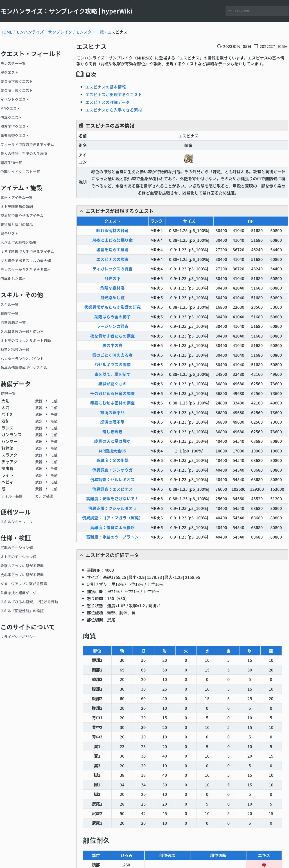Open quest ティガレックスの調査

pos(112,269)
